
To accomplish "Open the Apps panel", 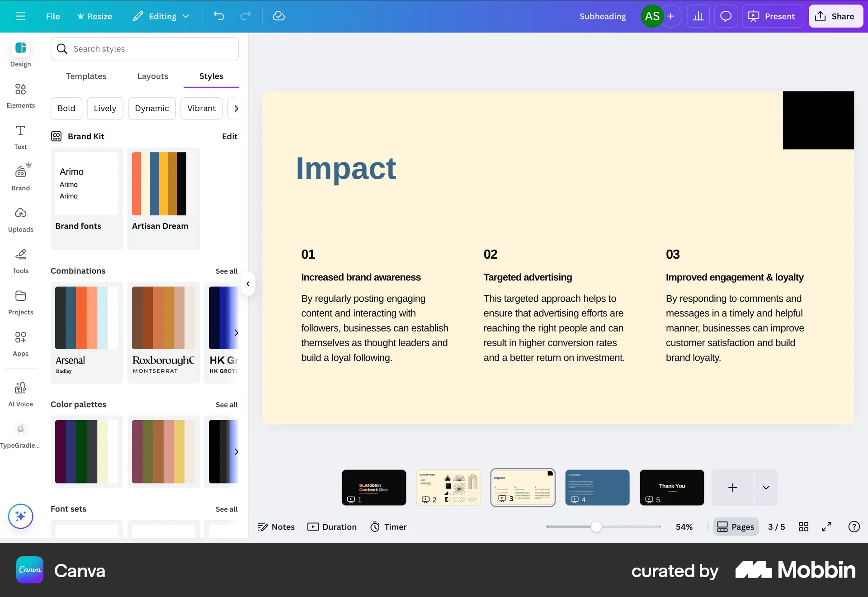I will click(21, 344).
